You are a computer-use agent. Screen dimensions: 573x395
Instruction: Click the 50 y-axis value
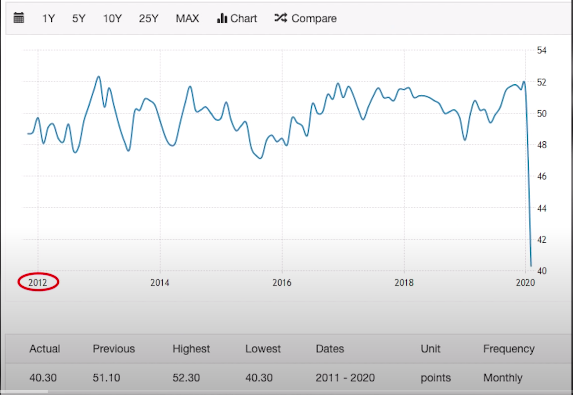coord(542,114)
